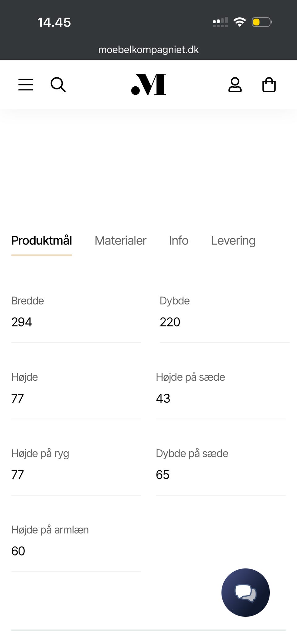Tap the Wi-Fi status icon
Screen dimensions: 297x644
239,22
